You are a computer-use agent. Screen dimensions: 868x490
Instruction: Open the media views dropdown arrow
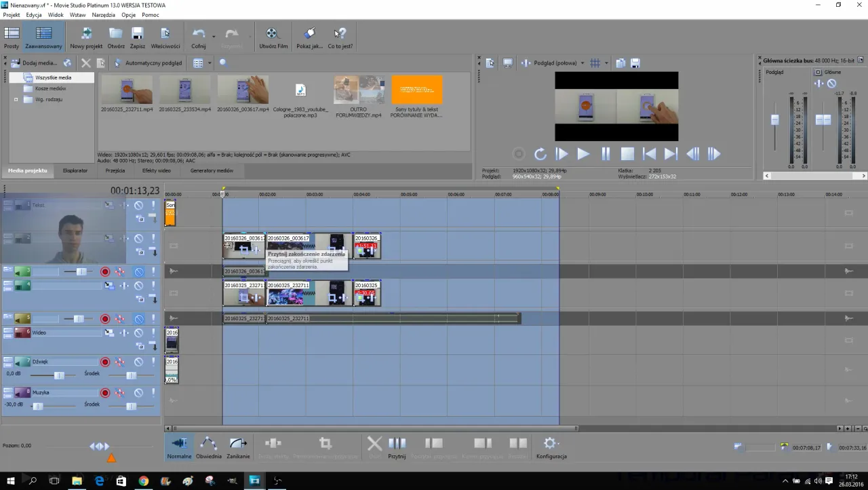click(x=210, y=63)
